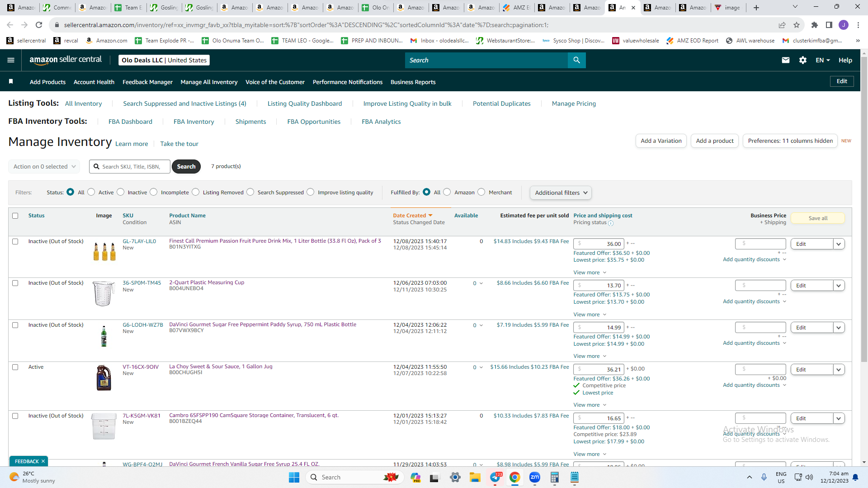868x488 pixels.
Task: Select the Inactive status radio filter
Action: (x=121, y=192)
